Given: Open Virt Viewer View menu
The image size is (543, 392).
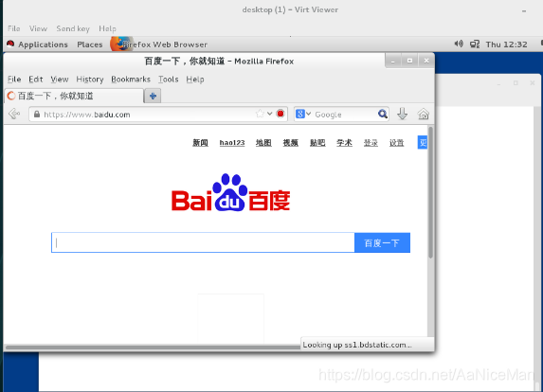Looking at the screenshot, I should coord(38,28).
